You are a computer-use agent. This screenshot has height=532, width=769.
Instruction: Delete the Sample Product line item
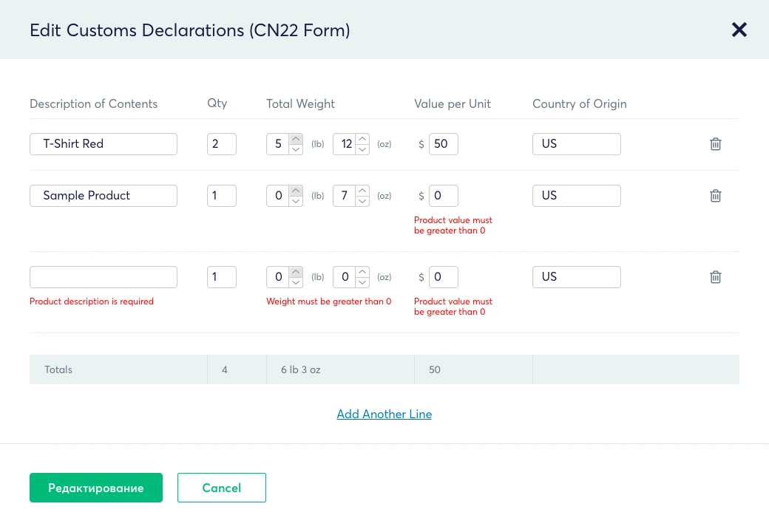coord(716,196)
